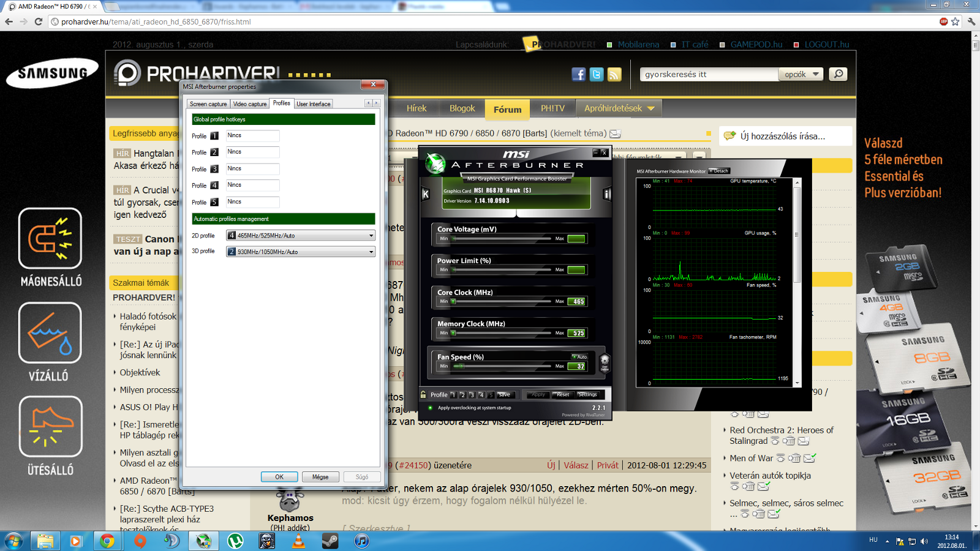Open VLC media player from taskbar
This screenshot has height=551, width=980.
(298, 541)
